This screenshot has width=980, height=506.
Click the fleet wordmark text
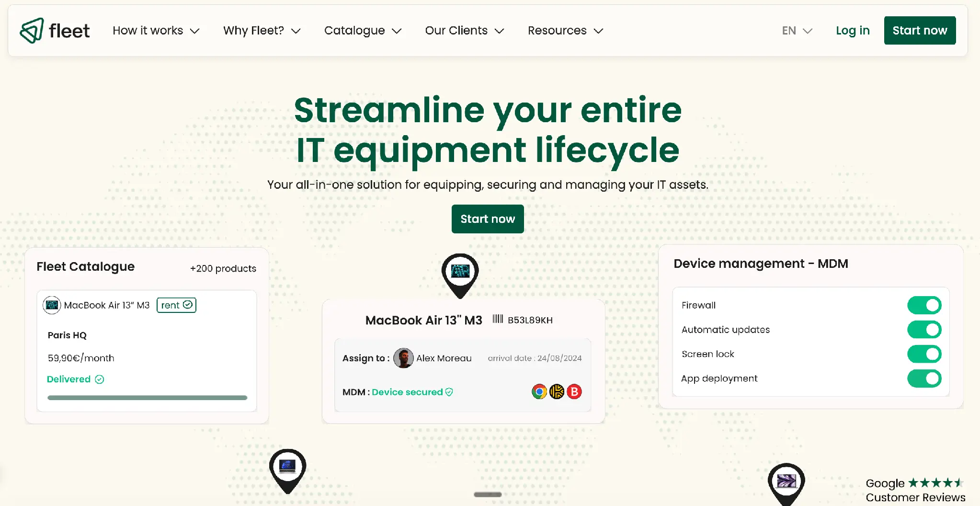pyautogui.click(x=69, y=31)
